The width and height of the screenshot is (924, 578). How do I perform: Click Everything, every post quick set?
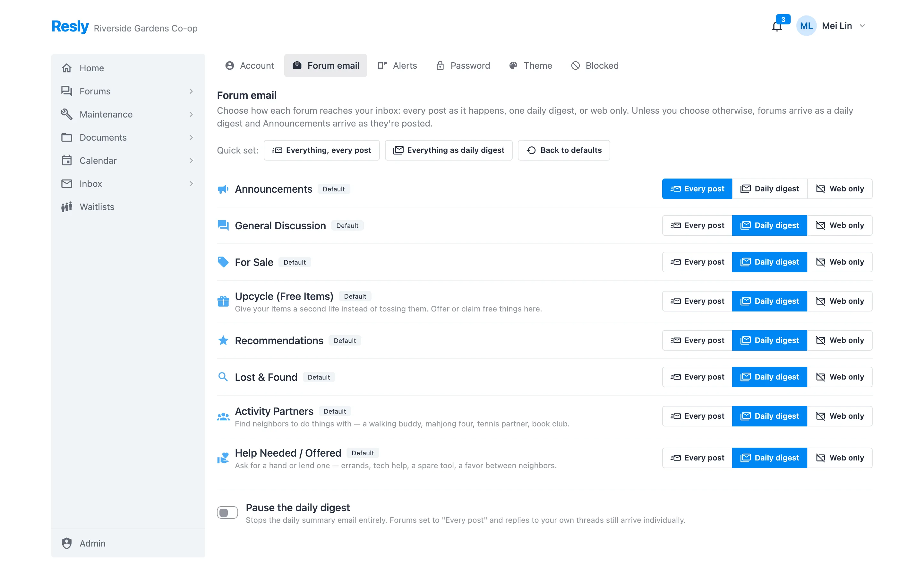[321, 150]
